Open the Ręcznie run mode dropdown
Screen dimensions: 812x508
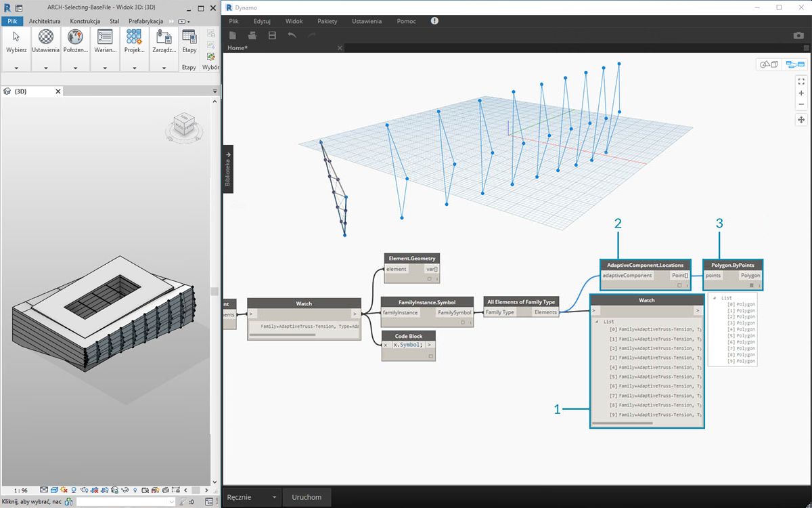click(252, 497)
